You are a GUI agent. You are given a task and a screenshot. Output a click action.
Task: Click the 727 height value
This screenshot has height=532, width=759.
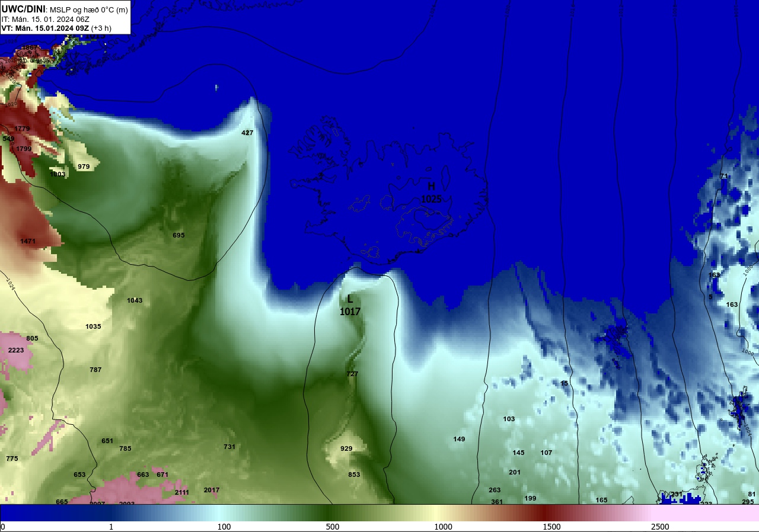pyautogui.click(x=352, y=374)
